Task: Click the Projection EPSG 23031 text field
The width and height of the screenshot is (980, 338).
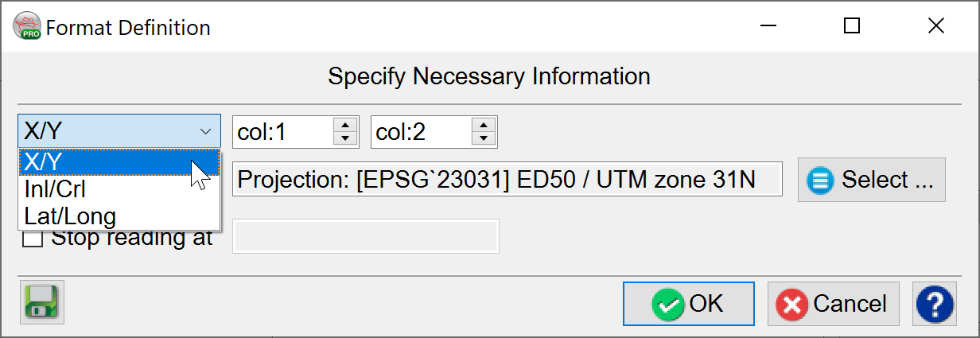Action: [507, 180]
